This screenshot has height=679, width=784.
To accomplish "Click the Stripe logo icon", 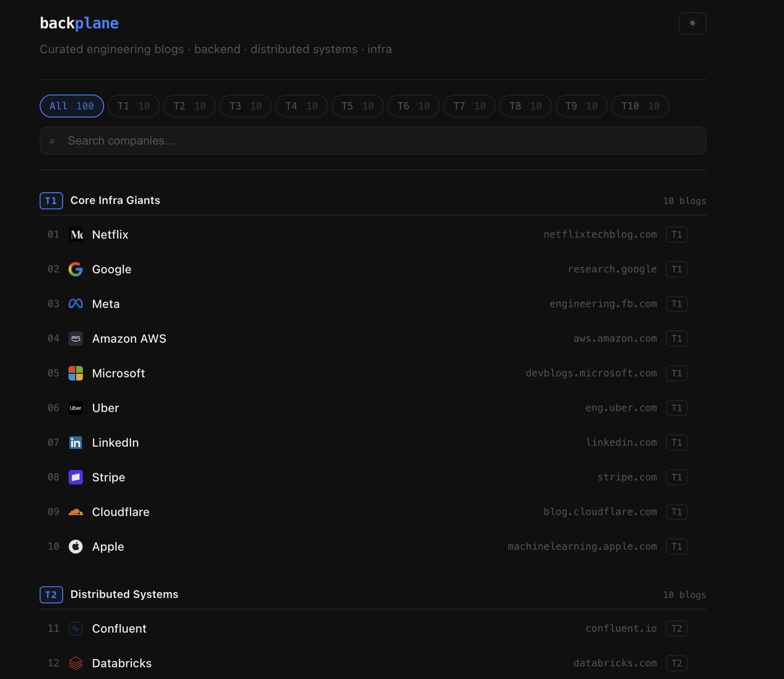I will coord(76,477).
